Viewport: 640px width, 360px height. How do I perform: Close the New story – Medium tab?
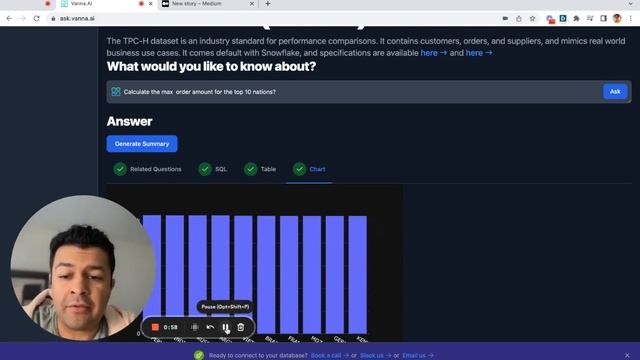[x=252, y=4]
